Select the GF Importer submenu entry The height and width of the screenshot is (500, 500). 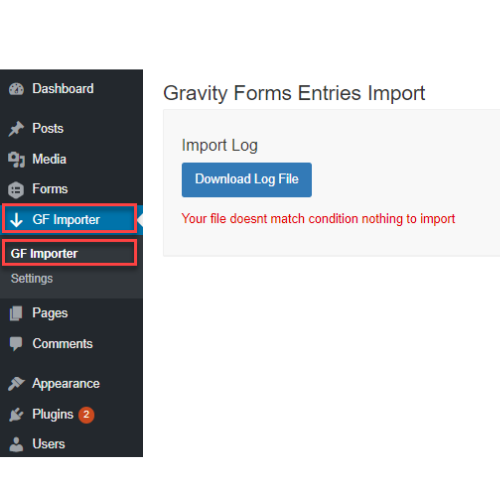(44, 254)
